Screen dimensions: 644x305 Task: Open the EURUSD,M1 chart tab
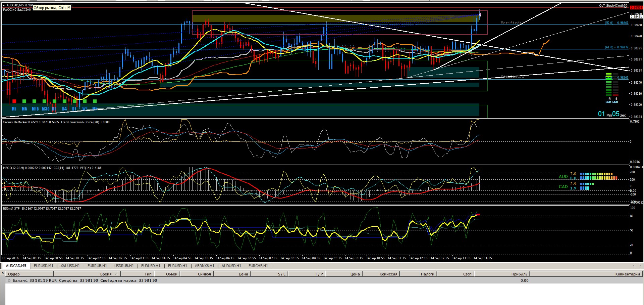(x=44, y=266)
